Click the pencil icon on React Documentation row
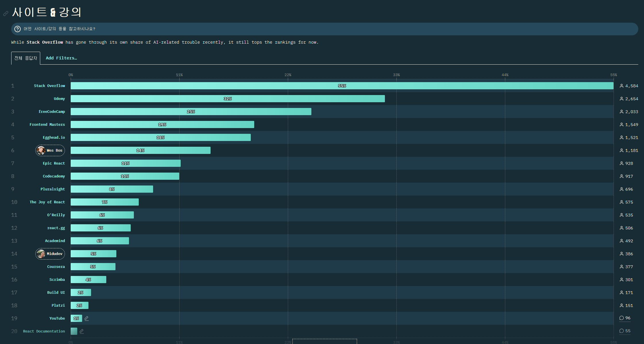The width and height of the screenshot is (644, 344). (x=82, y=331)
